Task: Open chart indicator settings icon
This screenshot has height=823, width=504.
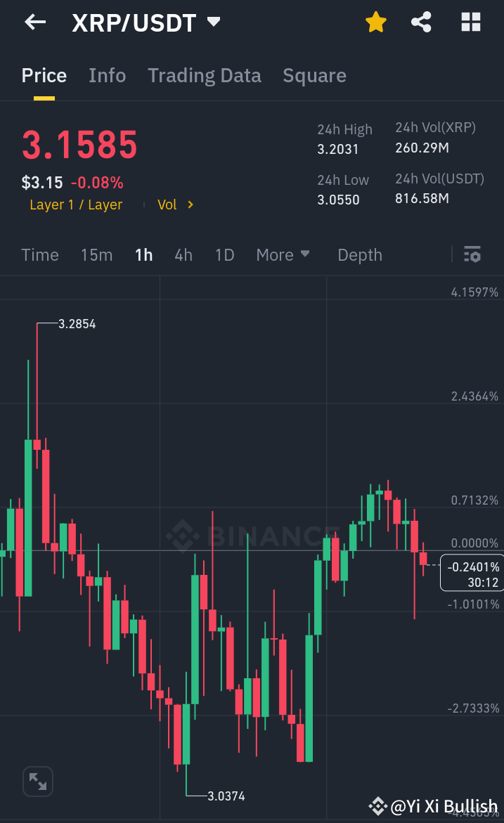Action: point(472,254)
